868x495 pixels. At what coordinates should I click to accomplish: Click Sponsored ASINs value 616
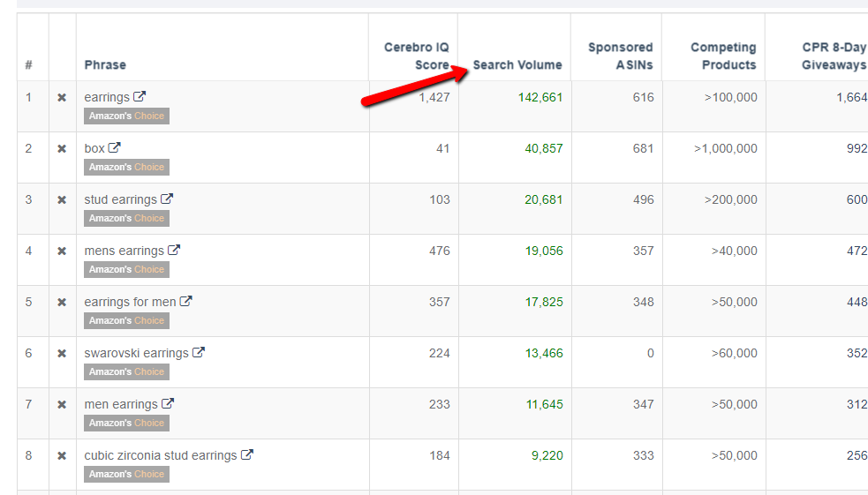(x=643, y=97)
